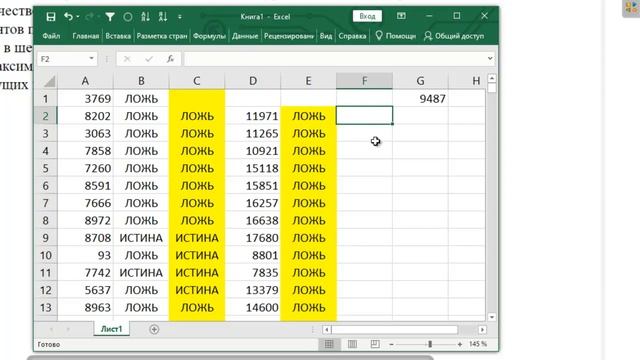Click the Вход sign-in button
The height and width of the screenshot is (360, 640).
[x=367, y=16]
